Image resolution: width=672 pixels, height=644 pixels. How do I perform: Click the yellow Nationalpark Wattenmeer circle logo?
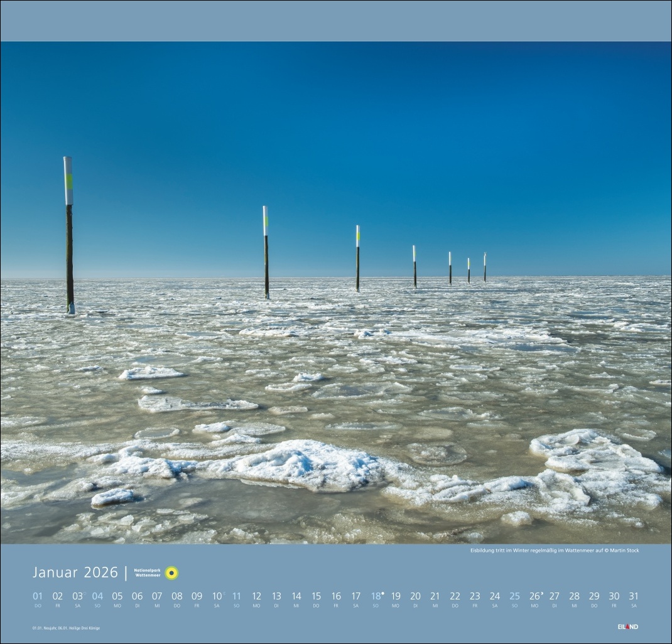[171, 573]
